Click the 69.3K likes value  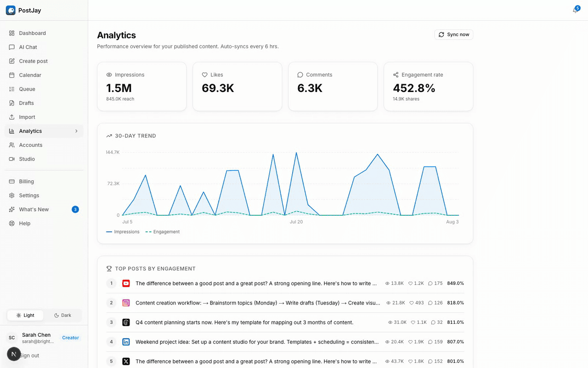218,88
